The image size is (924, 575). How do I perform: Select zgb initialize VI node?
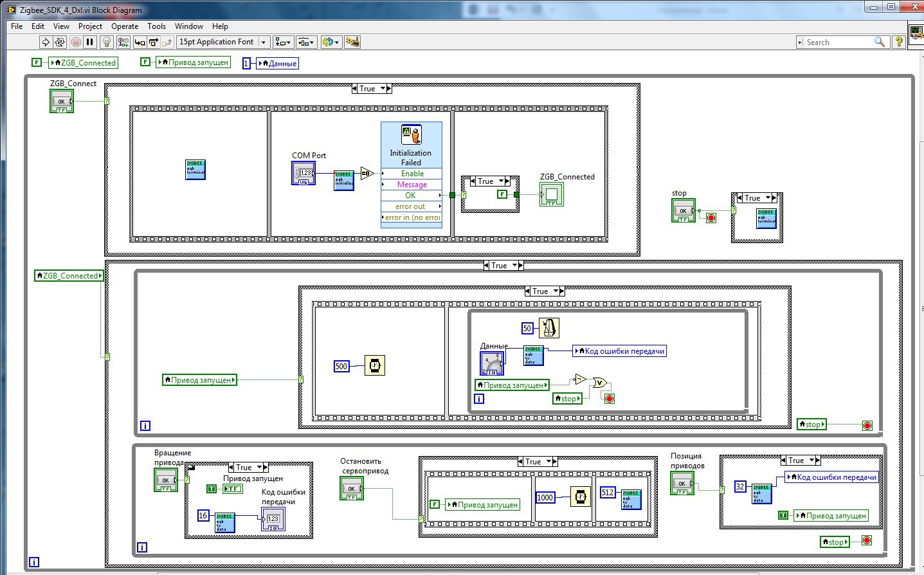(x=344, y=180)
